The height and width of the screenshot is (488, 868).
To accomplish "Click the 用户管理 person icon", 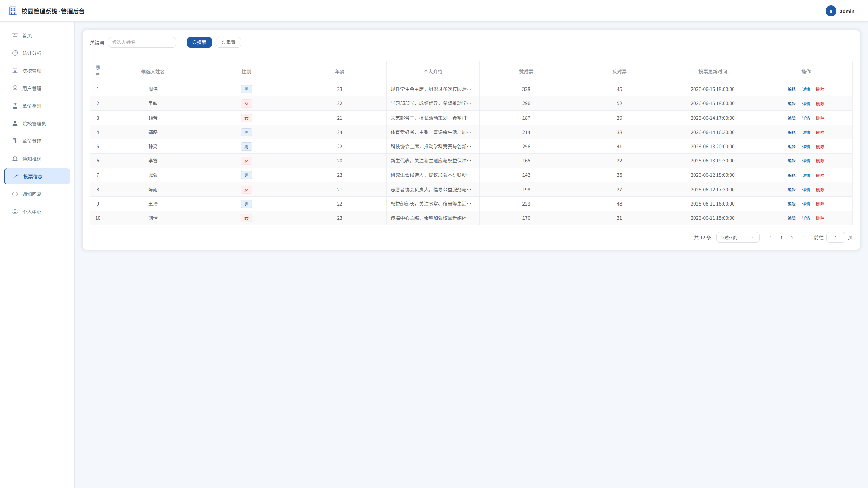I will (x=15, y=88).
